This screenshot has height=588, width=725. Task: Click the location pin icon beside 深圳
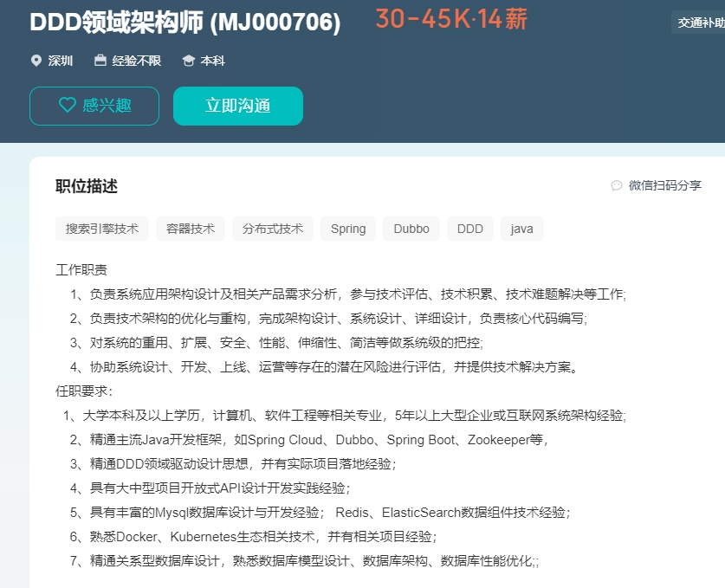coord(36,61)
